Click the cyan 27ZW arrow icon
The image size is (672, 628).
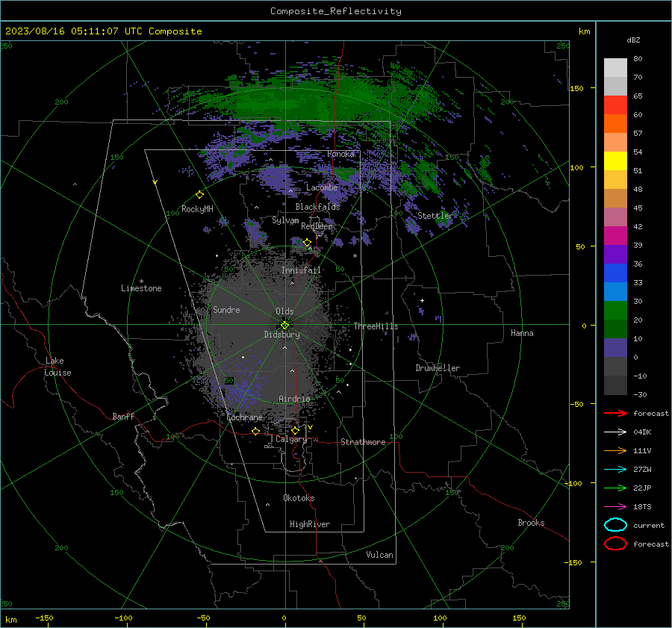pos(615,470)
